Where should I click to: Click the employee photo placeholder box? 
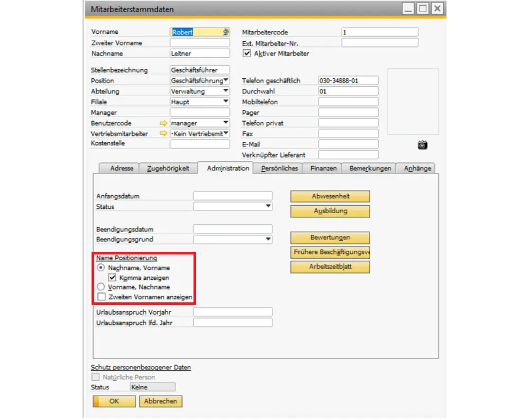(413, 102)
